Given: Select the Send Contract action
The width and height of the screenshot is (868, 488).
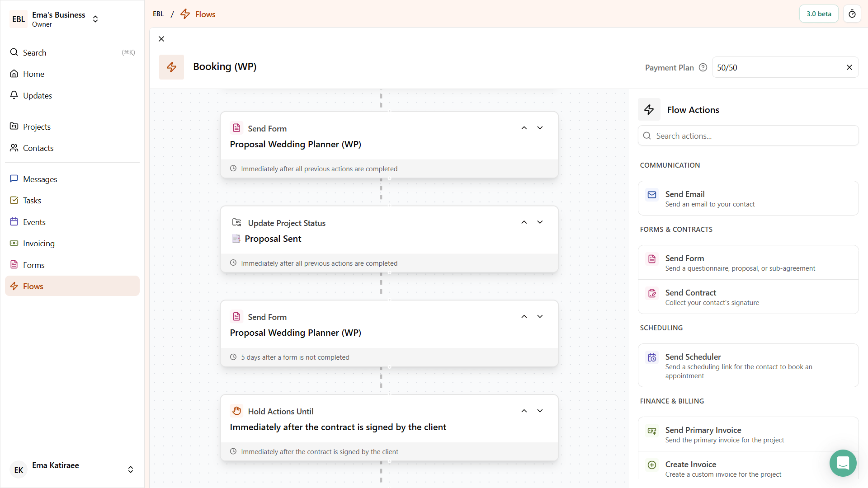Looking at the screenshot, I should click(x=748, y=296).
